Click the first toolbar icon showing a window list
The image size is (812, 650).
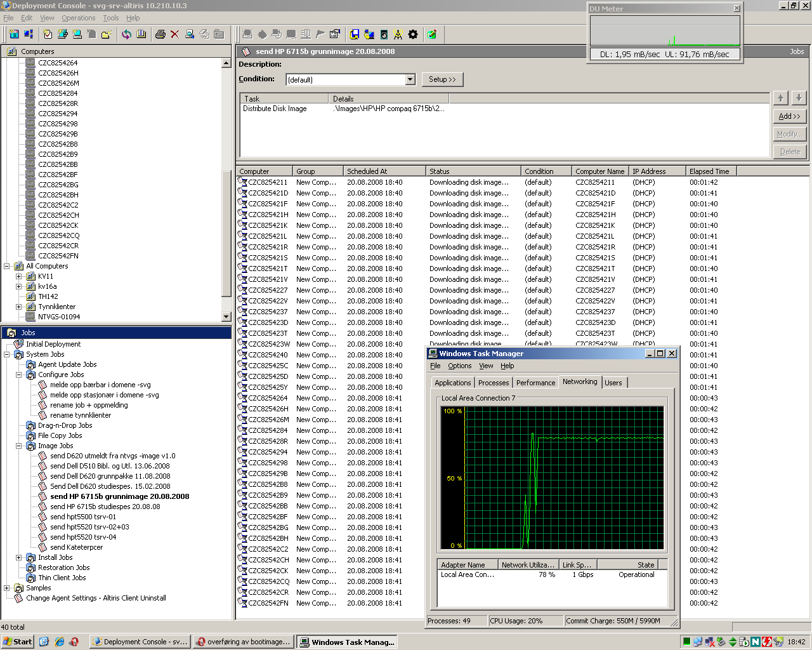point(14,34)
